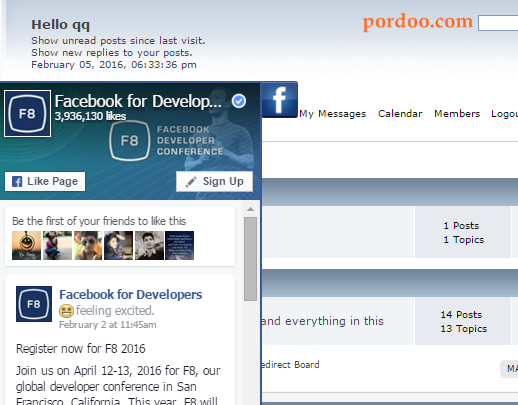Click the pordoo.com logo

(x=418, y=22)
